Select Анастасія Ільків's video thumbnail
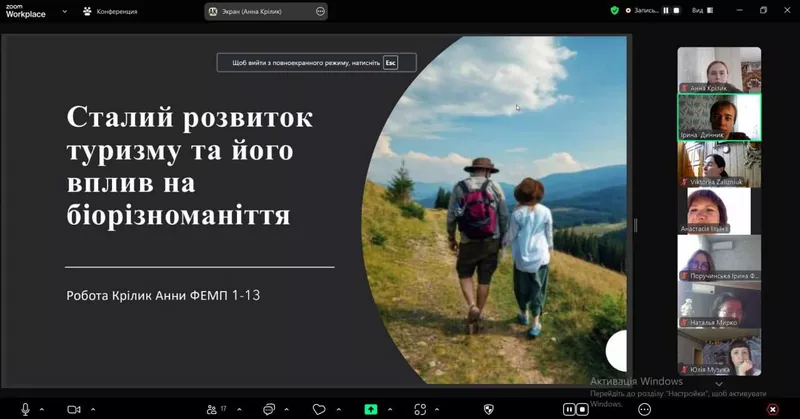 (x=719, y=211)
